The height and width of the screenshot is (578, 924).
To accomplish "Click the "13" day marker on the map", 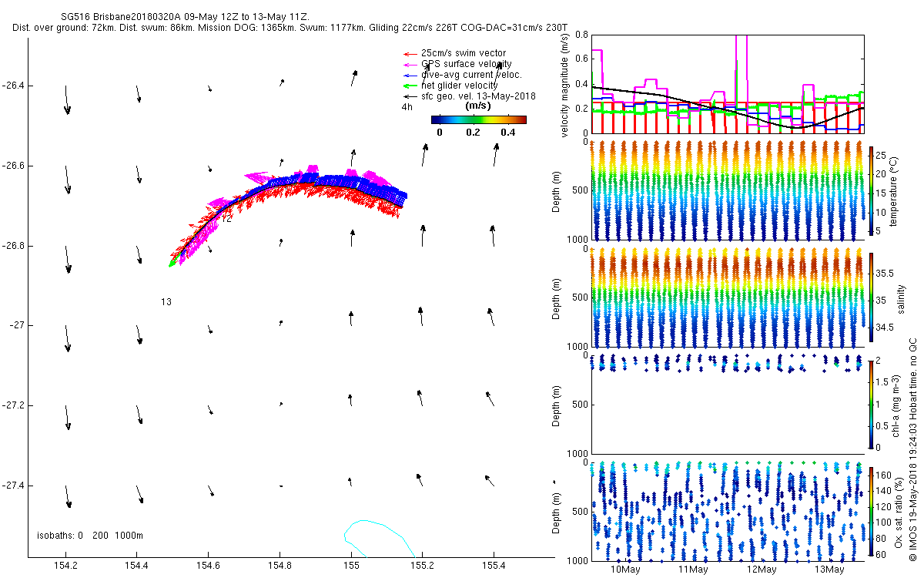I will tap(166, 302).
